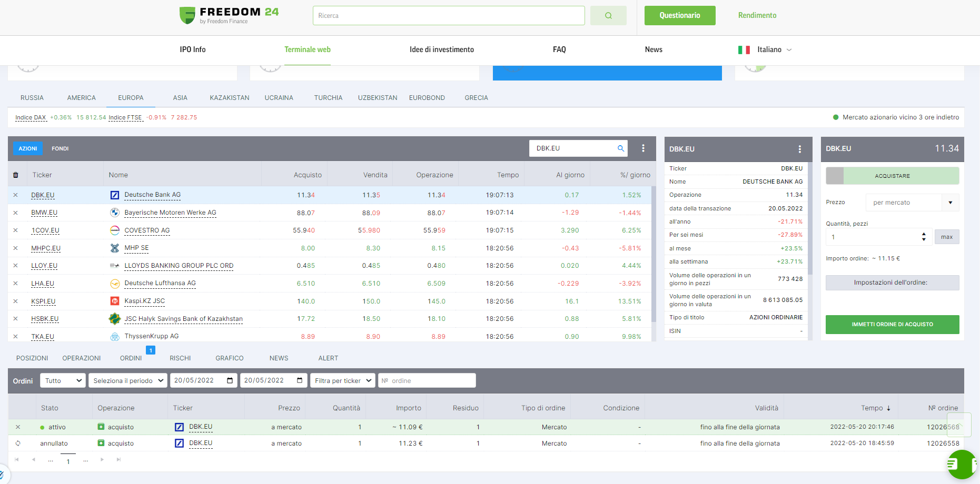Viewport: 980px width, 484px height.
Task: Toggle the AZIONI view button
Action: click(28, 149)
